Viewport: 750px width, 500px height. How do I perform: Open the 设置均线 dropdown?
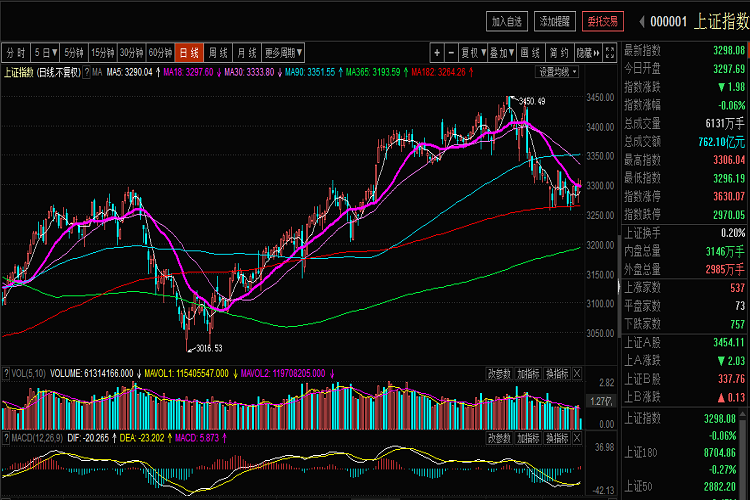point(558,72)
